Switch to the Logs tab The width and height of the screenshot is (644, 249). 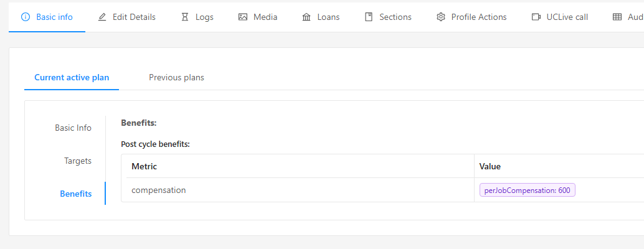[x=204, y=17]
